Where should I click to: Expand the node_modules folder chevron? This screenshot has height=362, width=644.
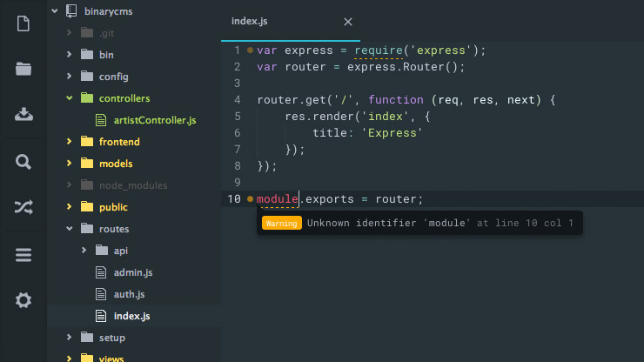69,184
